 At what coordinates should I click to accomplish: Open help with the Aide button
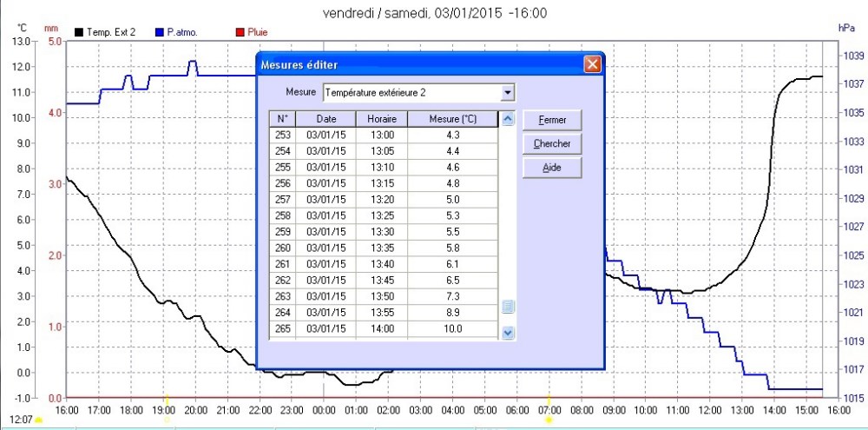click(551, 168)
